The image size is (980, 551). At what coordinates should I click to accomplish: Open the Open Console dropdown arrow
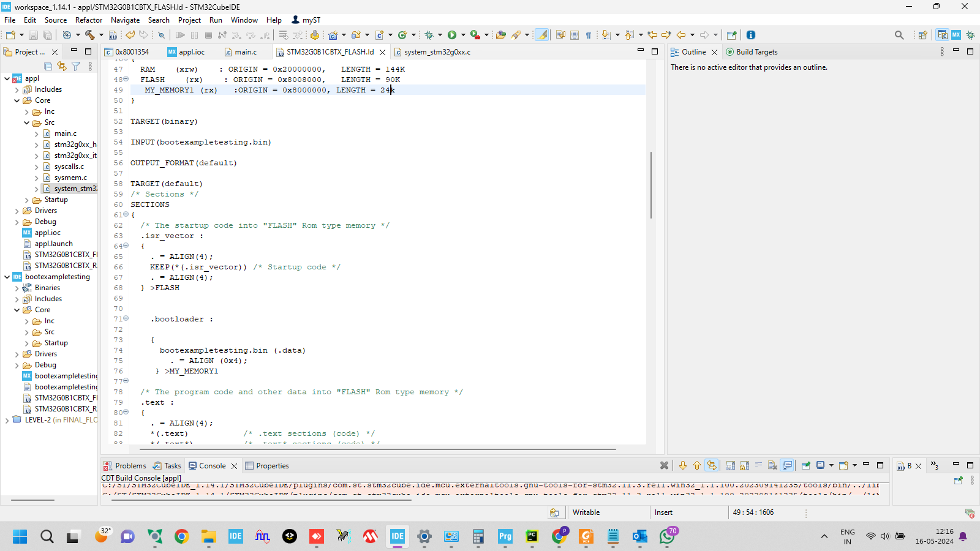[855, 466]
